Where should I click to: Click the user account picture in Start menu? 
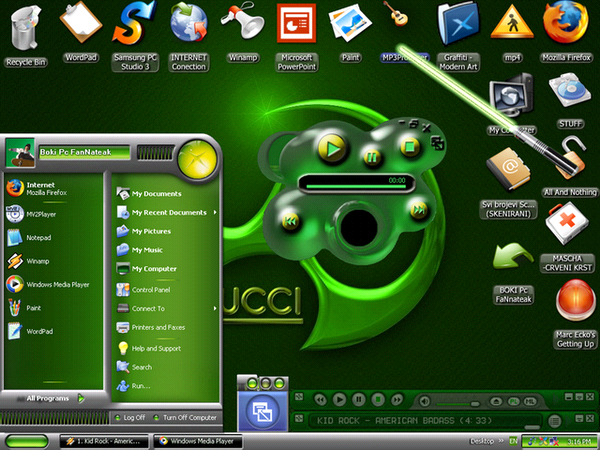click(20, 153)
